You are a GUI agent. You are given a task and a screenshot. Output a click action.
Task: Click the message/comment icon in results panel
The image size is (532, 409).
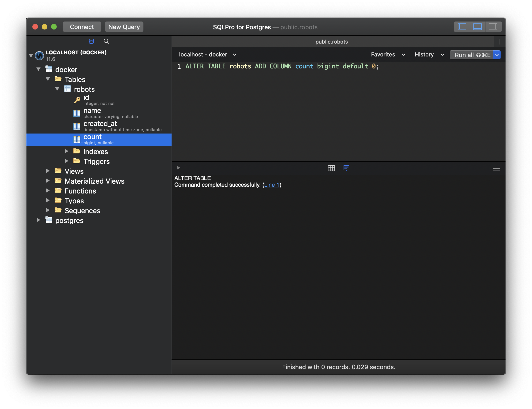346,168
